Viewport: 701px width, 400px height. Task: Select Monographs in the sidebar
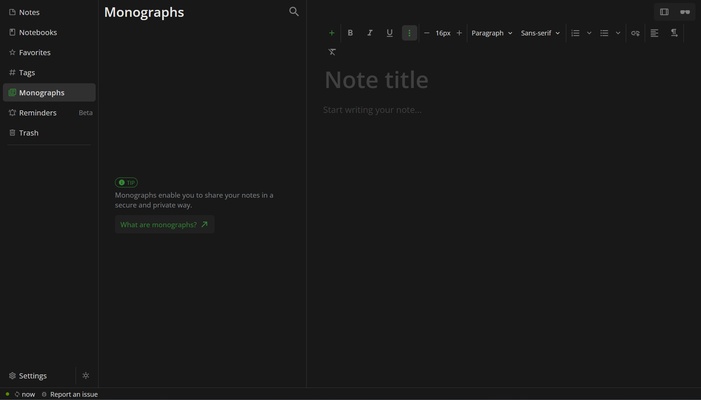(x=49, y=93)
